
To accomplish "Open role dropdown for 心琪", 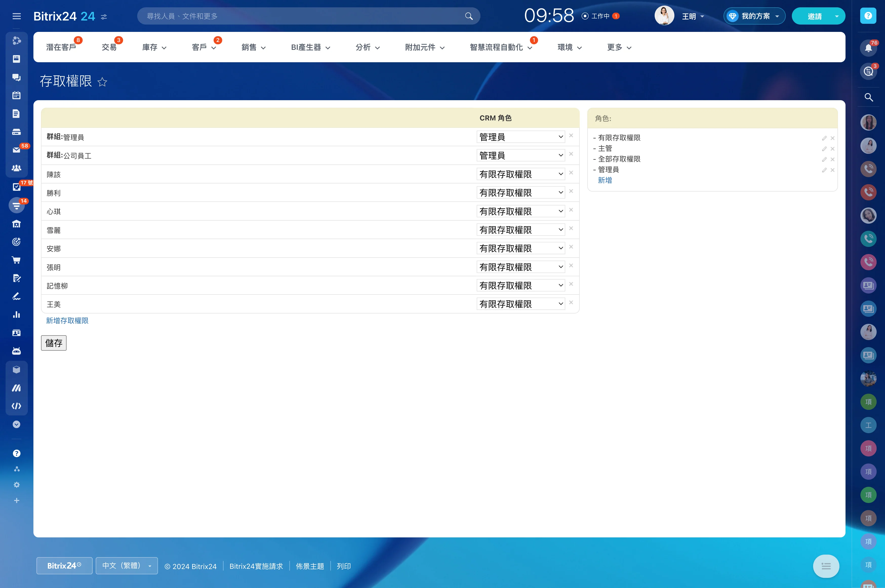I will pyautogui.click(x=521, y=211).
